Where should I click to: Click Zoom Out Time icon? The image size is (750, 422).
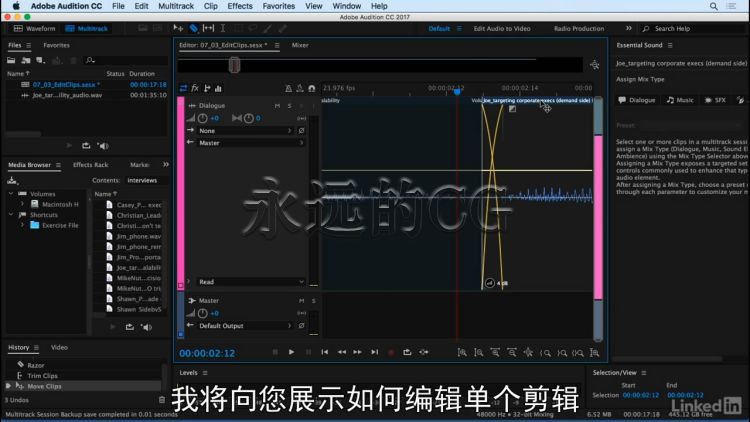tap(512, 353)
